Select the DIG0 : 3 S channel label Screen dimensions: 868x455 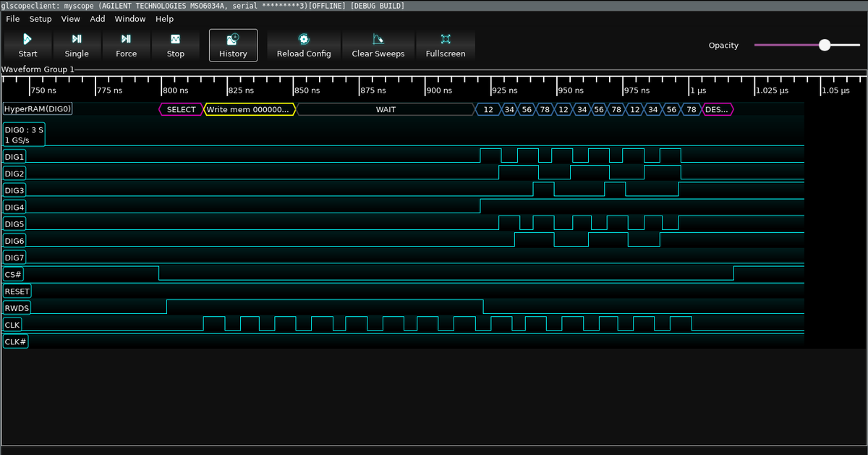pyautogui.click(x=24, y=135)
